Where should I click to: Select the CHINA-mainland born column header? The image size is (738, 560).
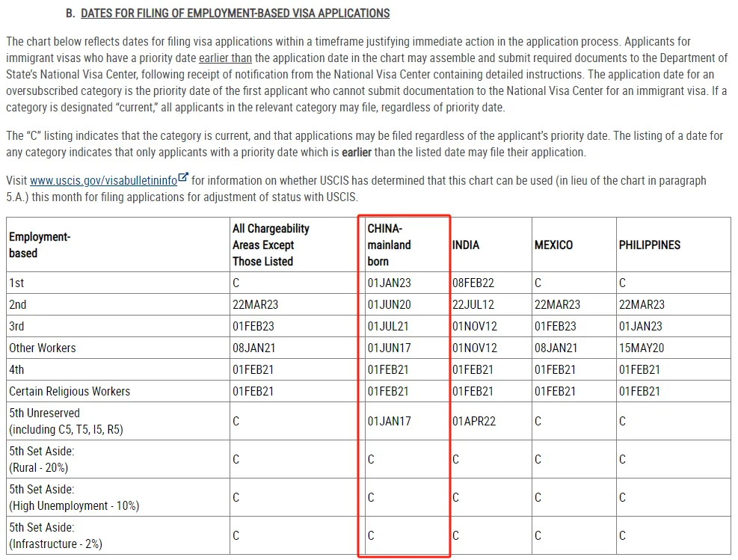389,245
